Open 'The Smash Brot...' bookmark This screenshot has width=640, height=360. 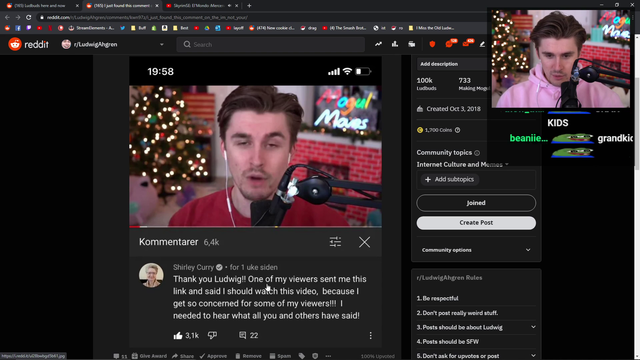pos(344,28)
